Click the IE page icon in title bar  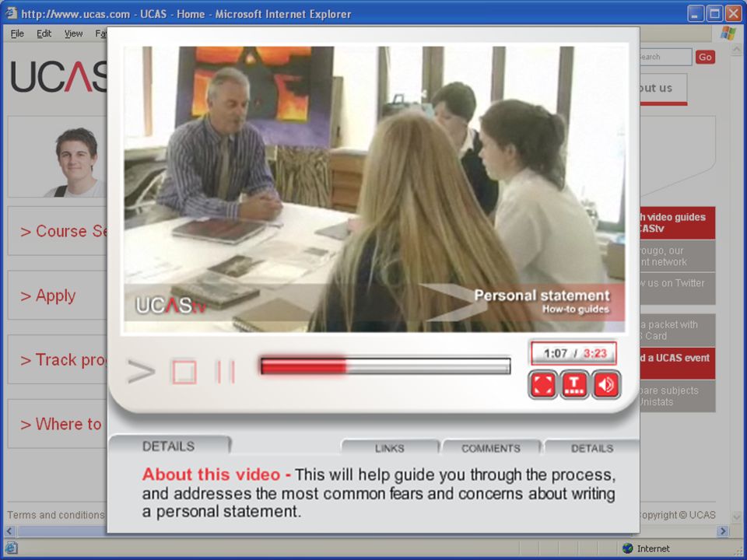point(11,13)
